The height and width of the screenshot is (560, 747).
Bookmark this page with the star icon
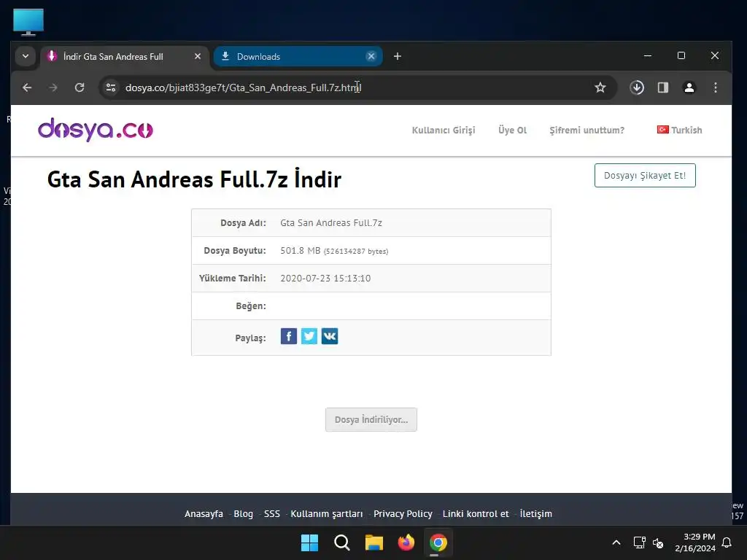(x=600, y=87)
